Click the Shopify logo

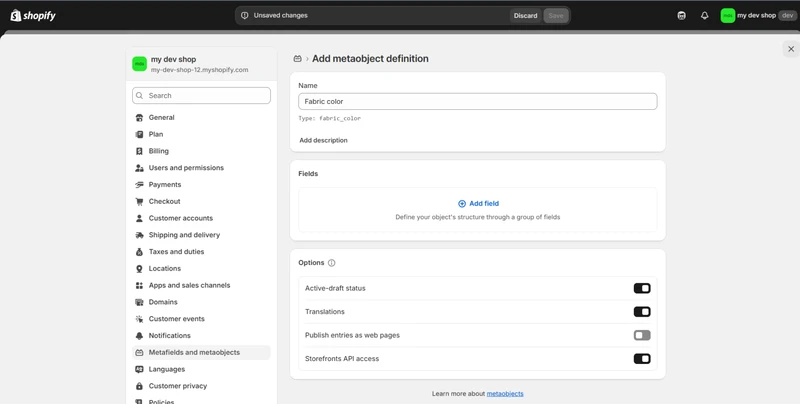click(33, 15)
